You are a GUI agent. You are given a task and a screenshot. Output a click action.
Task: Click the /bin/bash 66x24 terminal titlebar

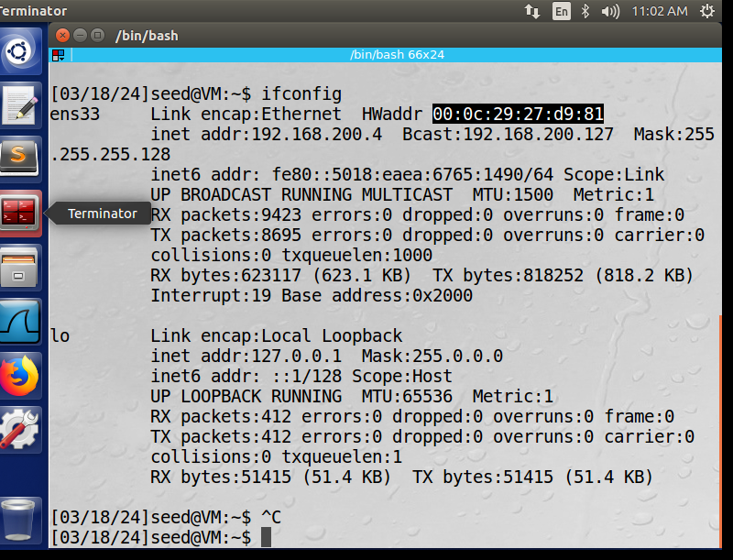[397, 55]
